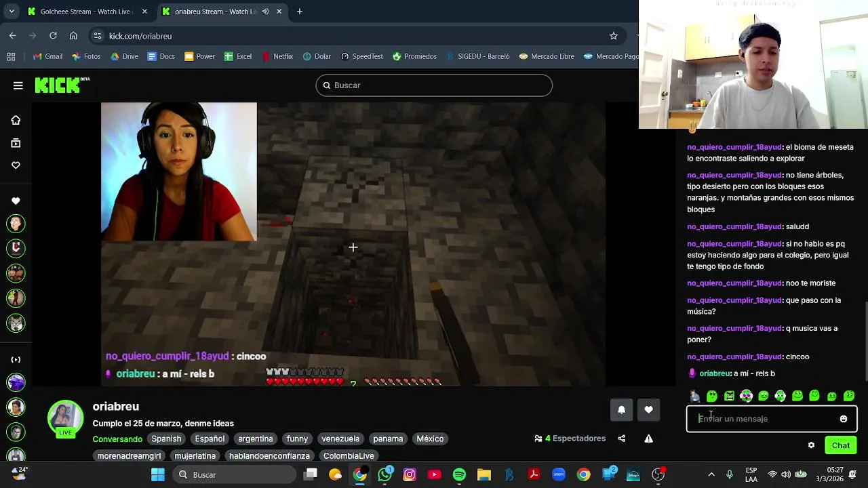Screen dimensions: 868x488
Task: Report the stream via warning triangle icon
Action: point(649,439)
